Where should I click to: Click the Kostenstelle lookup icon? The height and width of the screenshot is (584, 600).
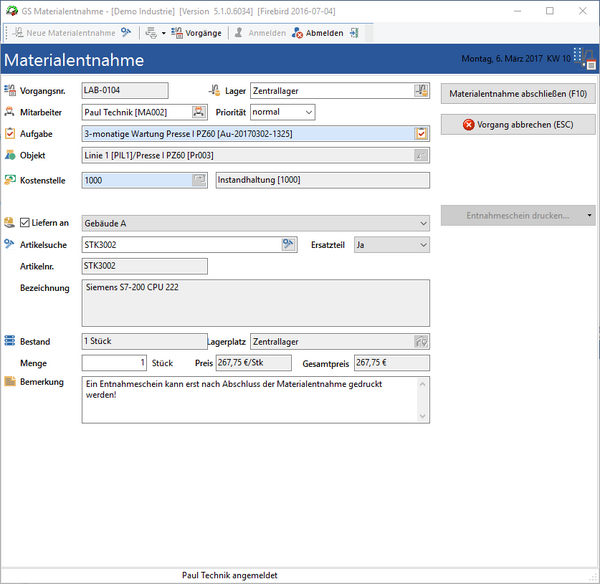click(x=199, y=180)
